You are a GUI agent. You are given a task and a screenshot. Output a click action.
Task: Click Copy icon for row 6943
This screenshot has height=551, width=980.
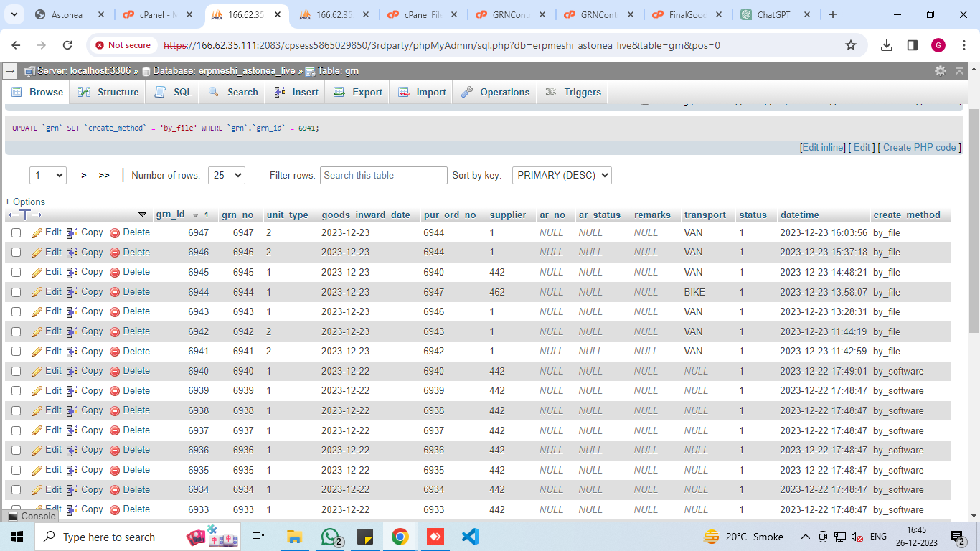point(72,311)
